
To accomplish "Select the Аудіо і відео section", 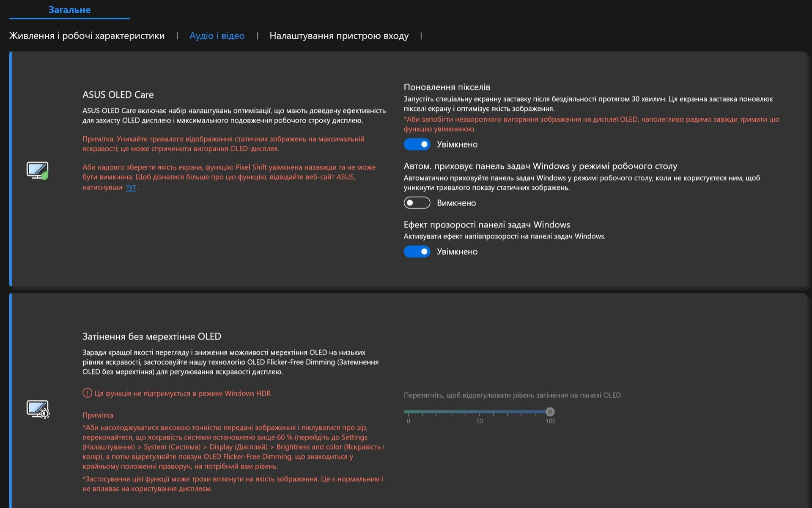I will click(217, 36).
